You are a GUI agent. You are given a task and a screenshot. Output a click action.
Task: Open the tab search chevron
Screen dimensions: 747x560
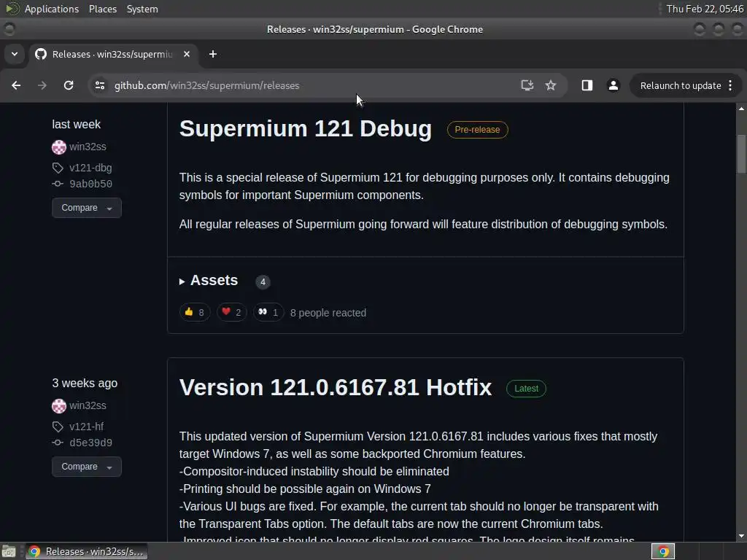point(15,54)
